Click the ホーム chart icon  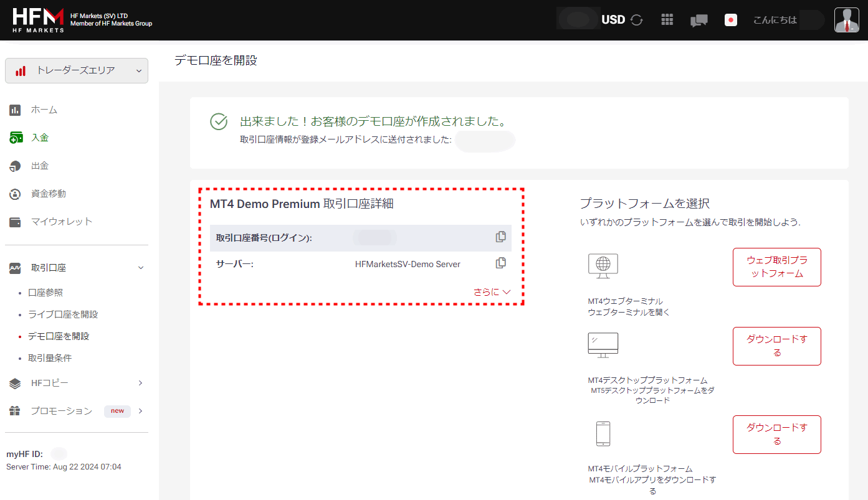[x=16, y=110]
